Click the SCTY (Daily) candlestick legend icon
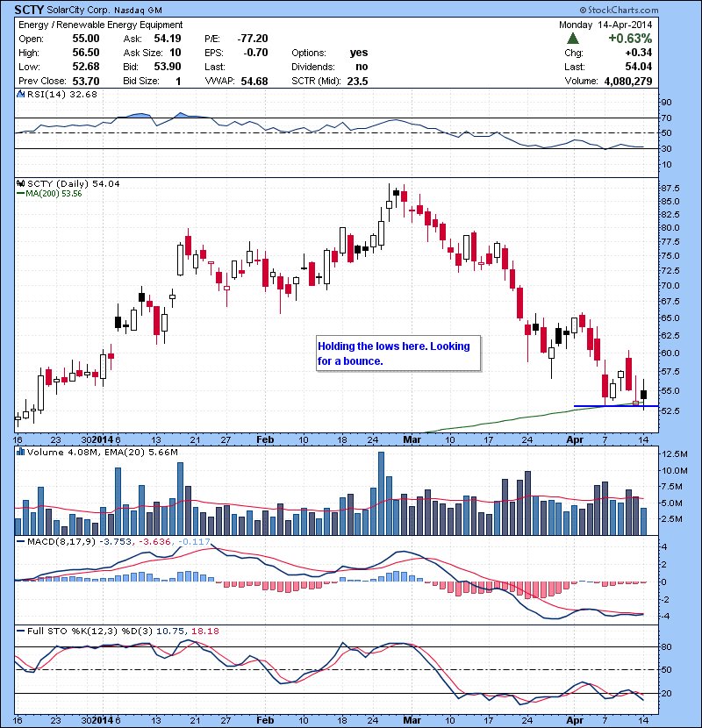The image size is (702, 728). click(x=20, y=183)
